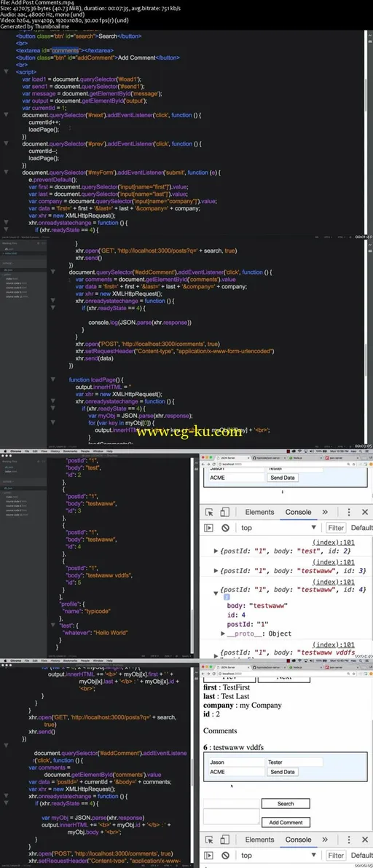Click the Filter field below the Add Comment page
This screenshot has width=373, height=868.
click(336, 856)
